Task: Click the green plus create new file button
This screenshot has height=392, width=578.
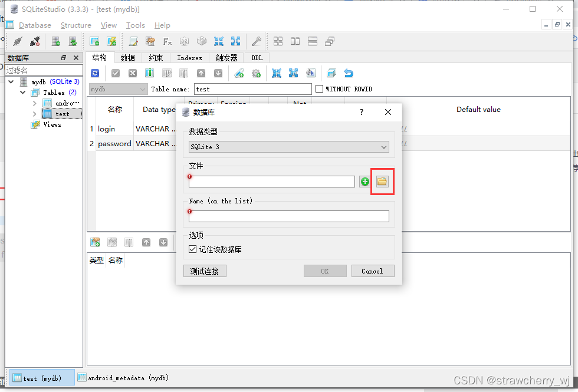Action: pos(365,182)
